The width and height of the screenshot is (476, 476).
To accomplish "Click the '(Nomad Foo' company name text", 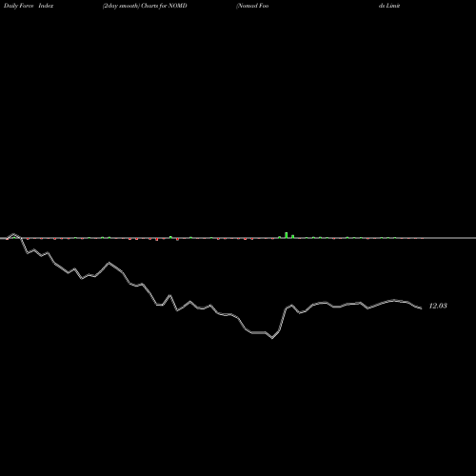I will (252, 6).
